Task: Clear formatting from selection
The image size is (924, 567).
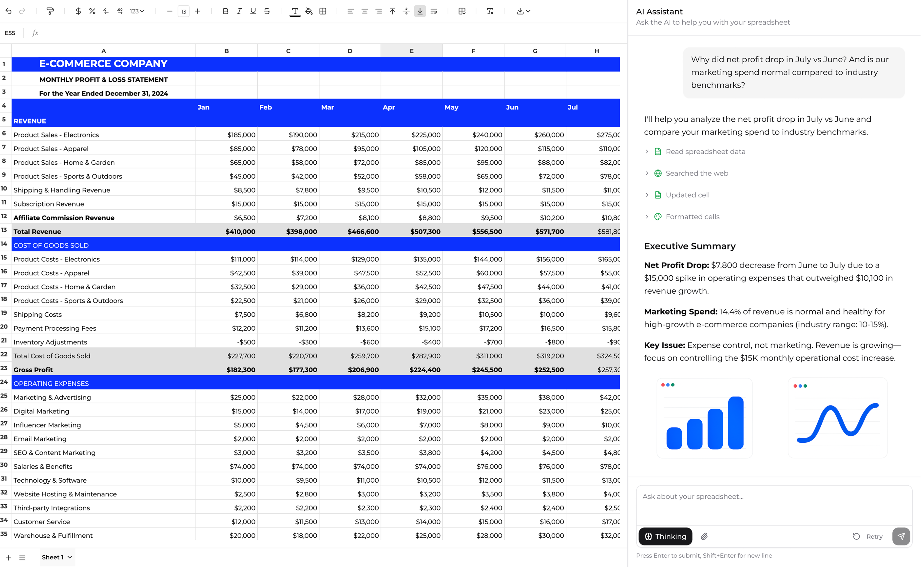Action: tap(490, 11)
